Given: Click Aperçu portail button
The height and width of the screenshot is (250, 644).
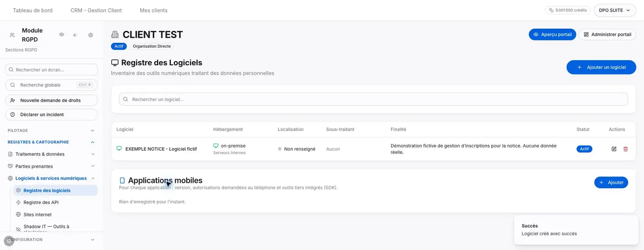Looking at the screenshot, I should click(552, 34).
